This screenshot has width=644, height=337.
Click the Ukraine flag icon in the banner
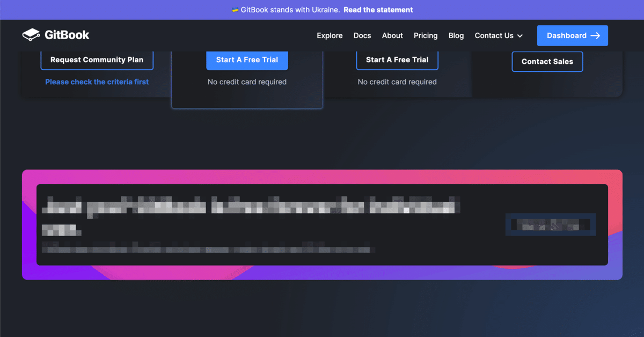(235, 10)
